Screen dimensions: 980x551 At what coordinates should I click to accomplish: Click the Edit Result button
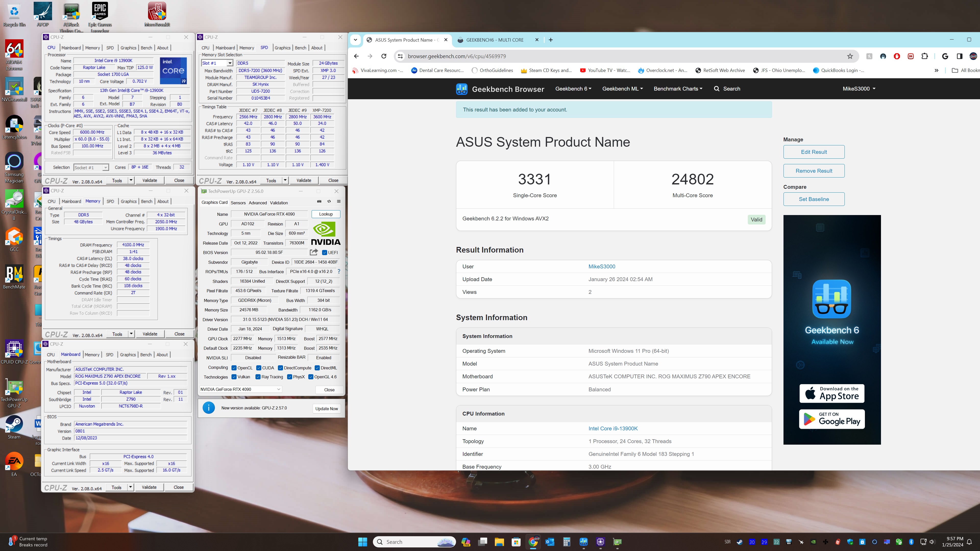(814, 152)
